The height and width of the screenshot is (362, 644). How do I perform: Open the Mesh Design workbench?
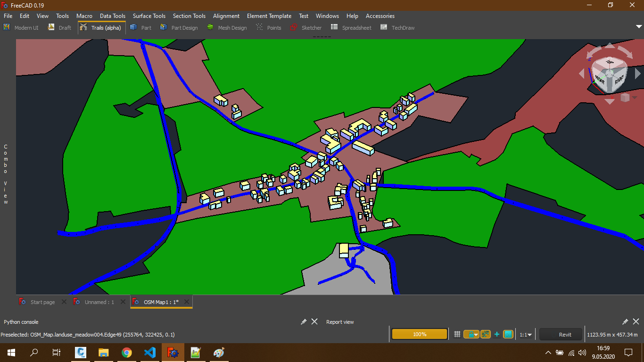point(227,28)
